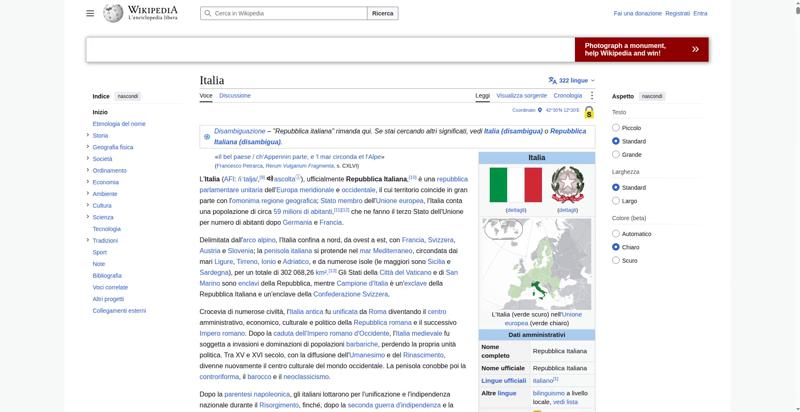Expand the Scienza section
This screenshot has height=412, width=800.
(x=88, y=217)
